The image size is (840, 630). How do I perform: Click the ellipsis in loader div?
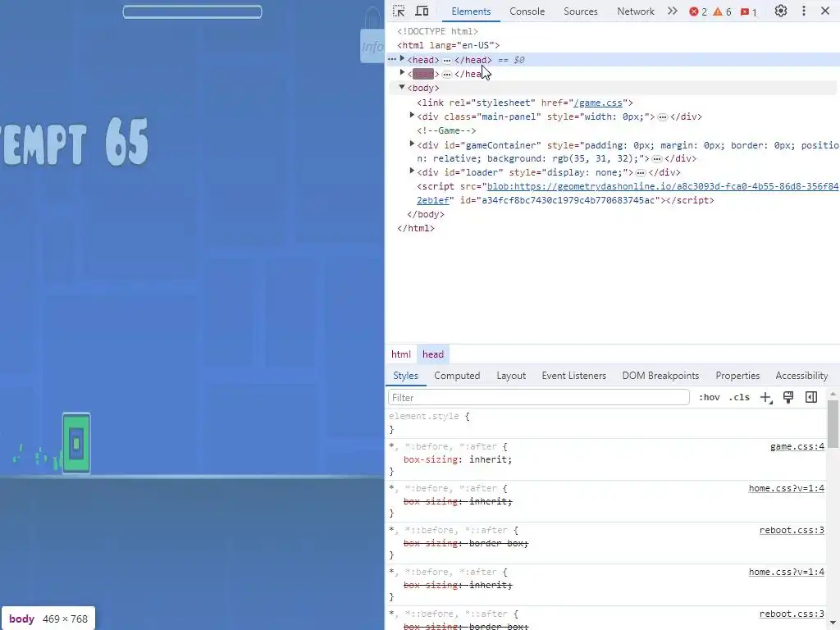tap(641, 172)
